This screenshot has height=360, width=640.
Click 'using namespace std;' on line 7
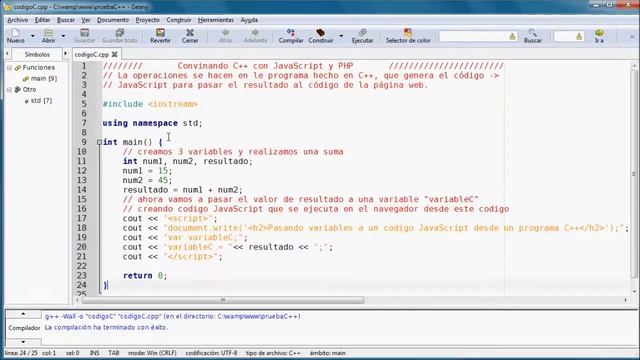pos(152,123)
